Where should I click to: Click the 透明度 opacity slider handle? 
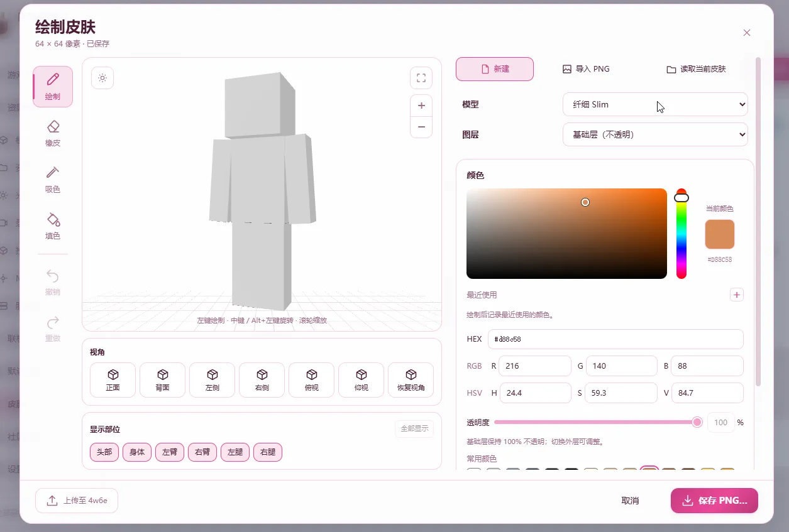pos(697,422)
